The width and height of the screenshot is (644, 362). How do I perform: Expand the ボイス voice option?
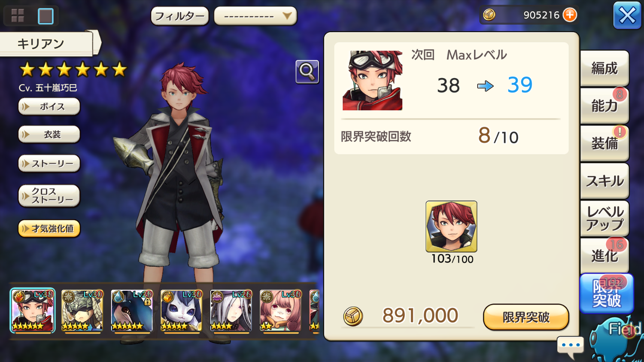[49, 106]
